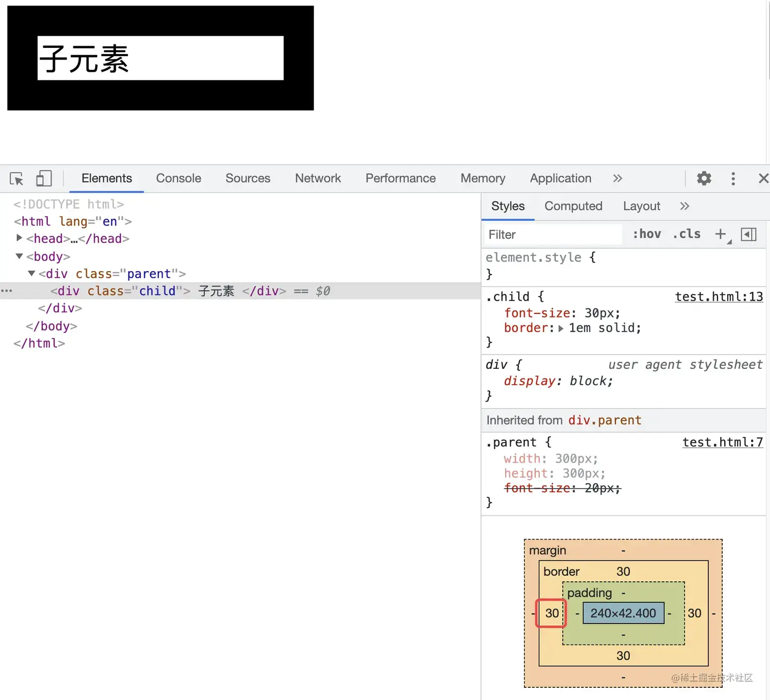The height and width of the screenshot is (700, 770).
Task: Open the three-dot DevTools menu
Action: [x=733, y=178]
